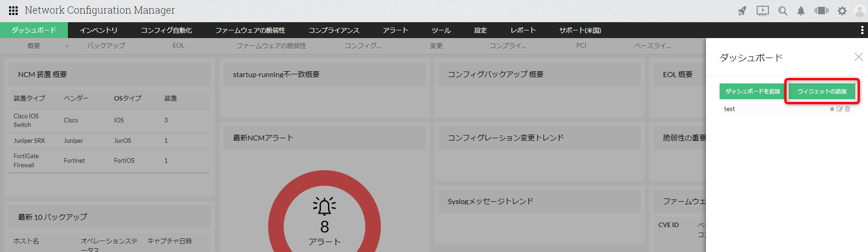This screenshot has width=868, height=252.
Task: Click the FortiOS OS type cell
Action: pos(124,160)
